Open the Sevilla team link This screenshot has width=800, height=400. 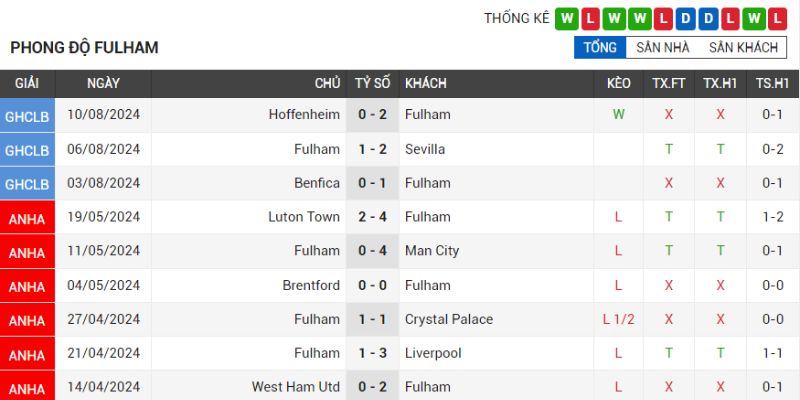point(425,149)
